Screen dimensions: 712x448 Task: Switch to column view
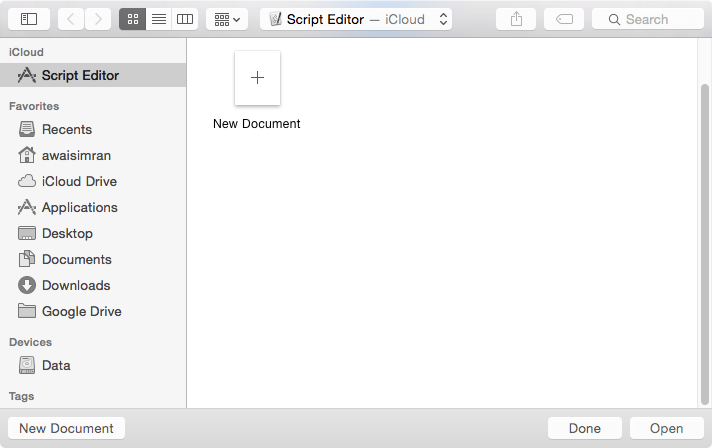[185, 19]
